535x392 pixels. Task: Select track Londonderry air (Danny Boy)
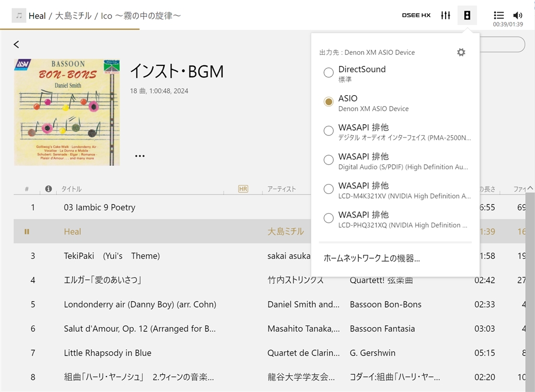(x=140, y=304)
